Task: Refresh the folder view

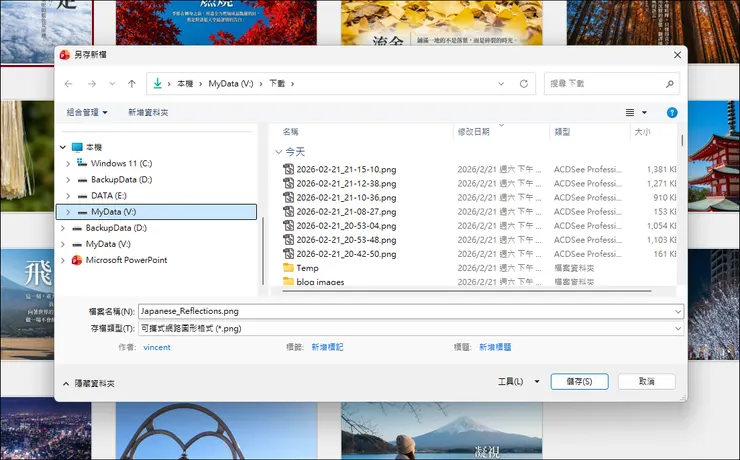Action: coord(524,84)
